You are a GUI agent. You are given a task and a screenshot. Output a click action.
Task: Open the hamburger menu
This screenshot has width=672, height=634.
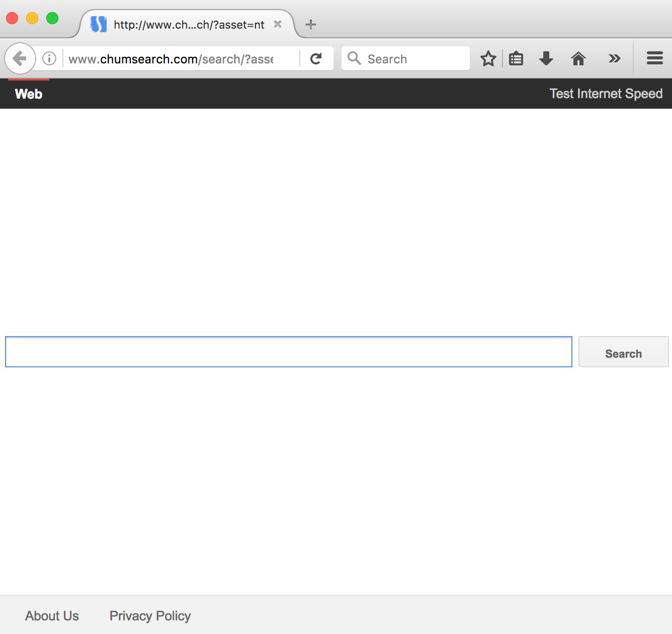point(654,58)
